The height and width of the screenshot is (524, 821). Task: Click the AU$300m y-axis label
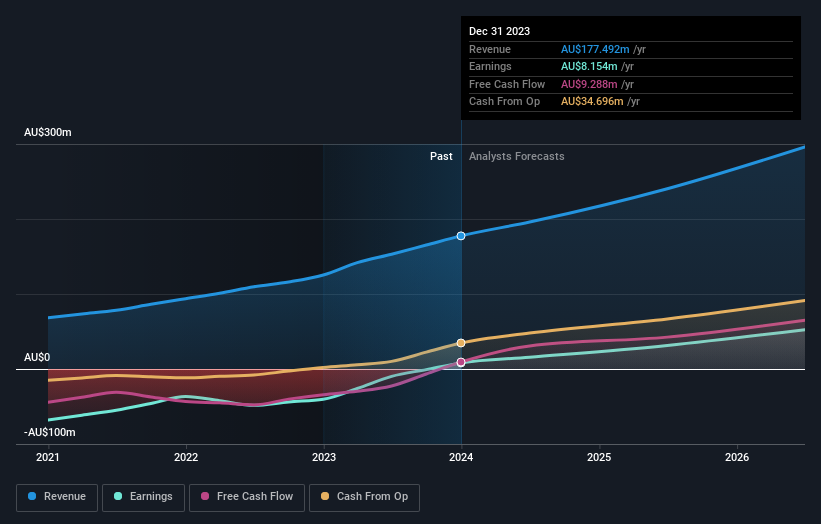[48, 132]
